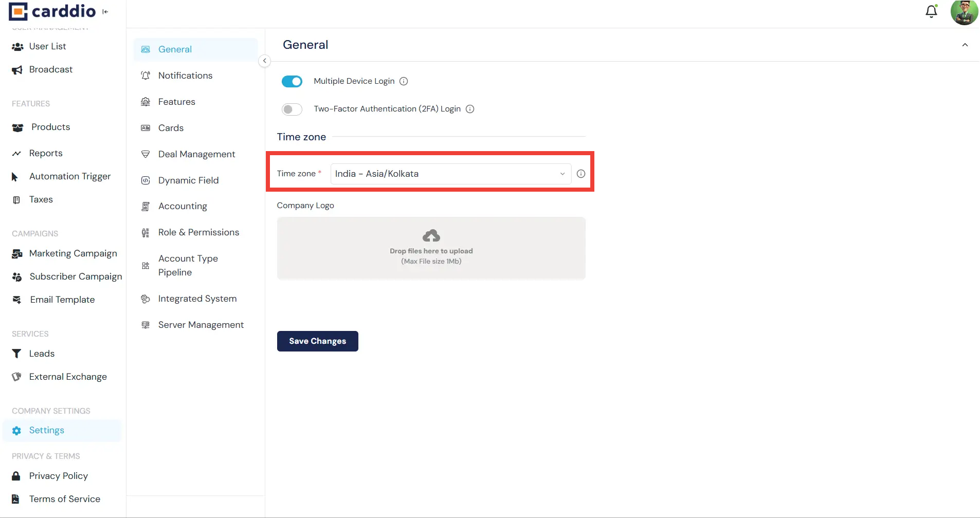Click the cloud upload icon
Image resolution: width=980 pixels, height=518 pixels.
[x=431, y=236]
